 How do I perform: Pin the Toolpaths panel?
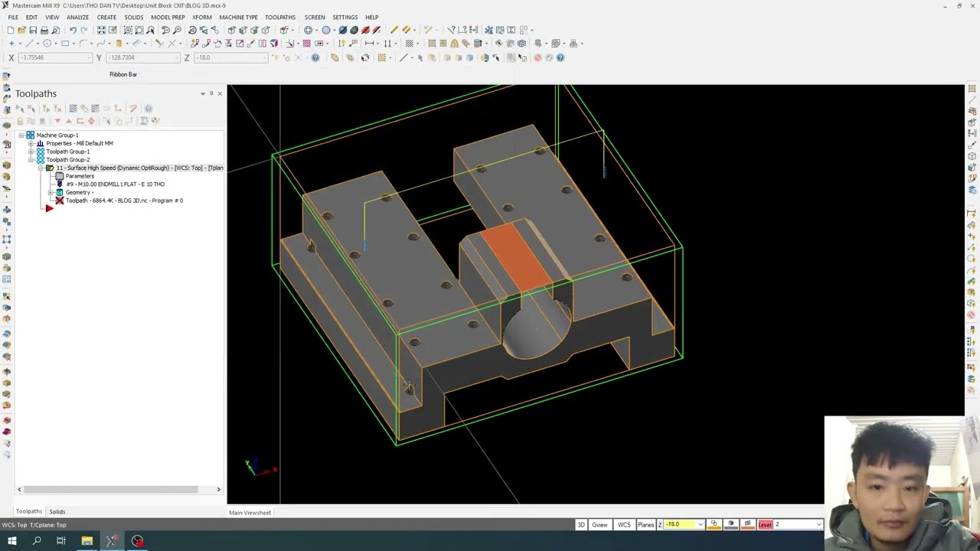[211, 93]
